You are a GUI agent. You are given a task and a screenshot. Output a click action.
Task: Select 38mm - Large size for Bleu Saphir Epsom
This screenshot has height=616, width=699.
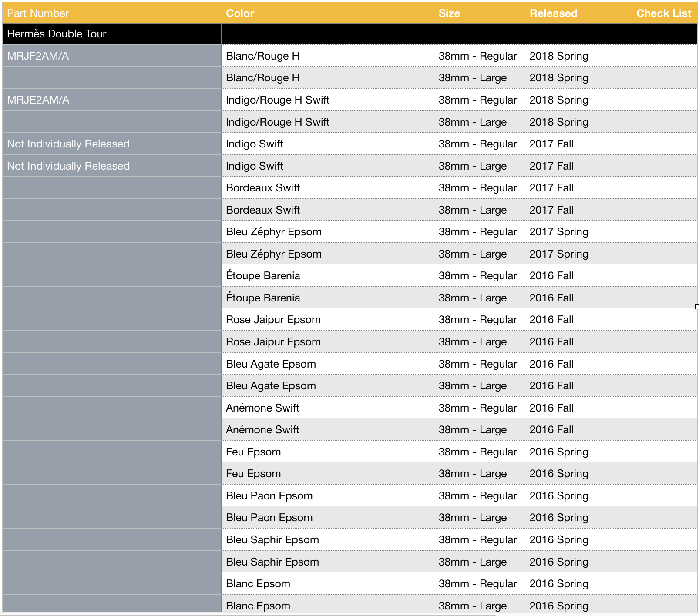point(473,562)
